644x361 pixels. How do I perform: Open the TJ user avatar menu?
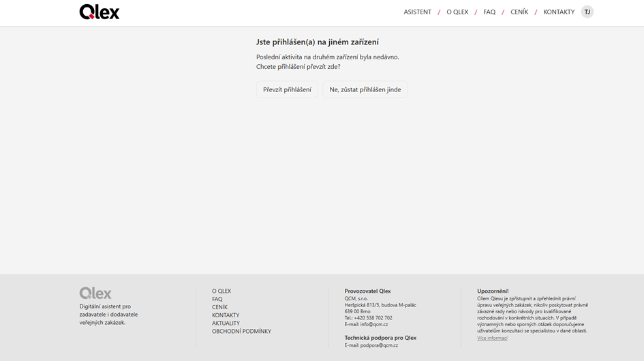[x=587, y=12]
